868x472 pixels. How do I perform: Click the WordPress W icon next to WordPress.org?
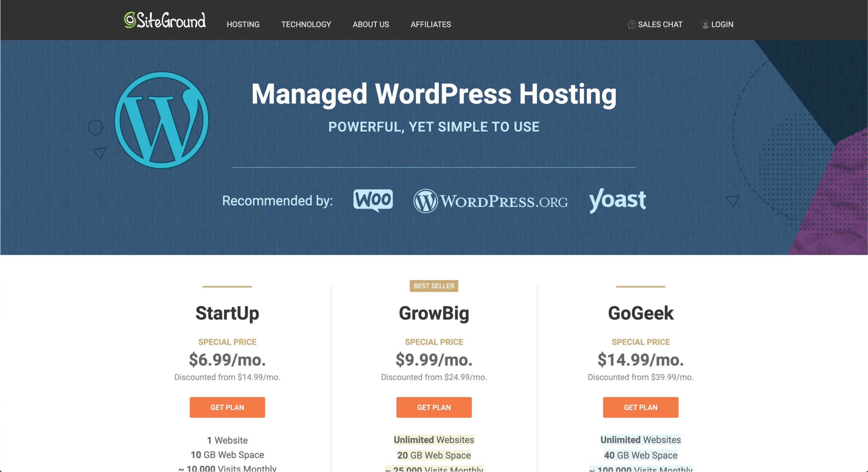[x=426, y=201]
